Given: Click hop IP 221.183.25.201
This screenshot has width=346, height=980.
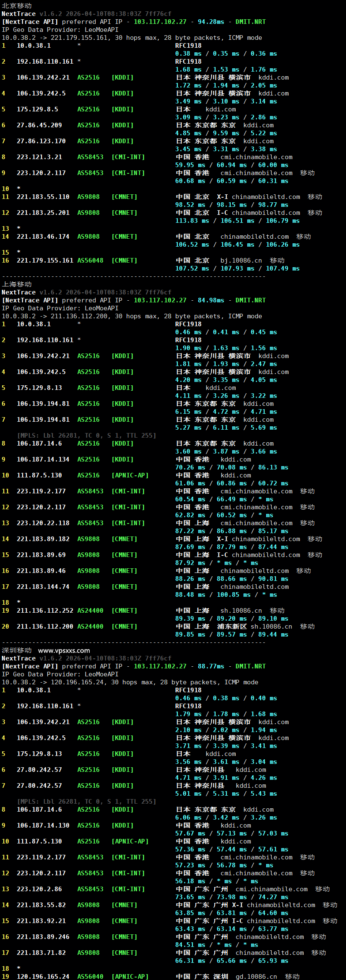Looking at the screenshot, I should pos(43,213).
